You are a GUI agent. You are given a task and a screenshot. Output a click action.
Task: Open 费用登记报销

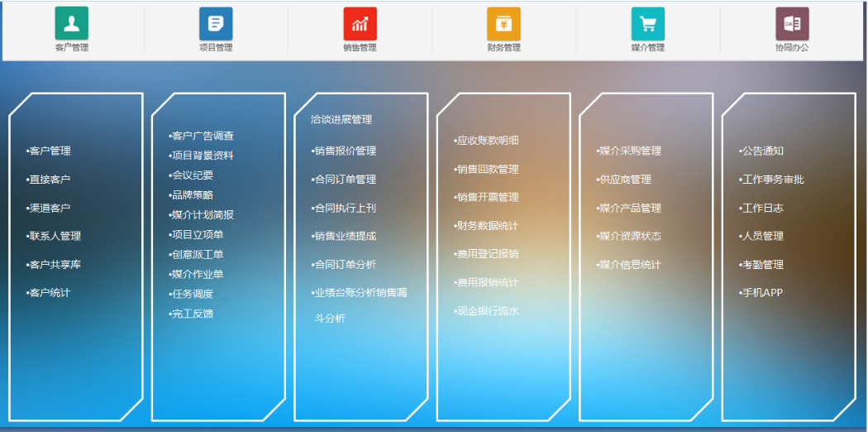[486, 254]
